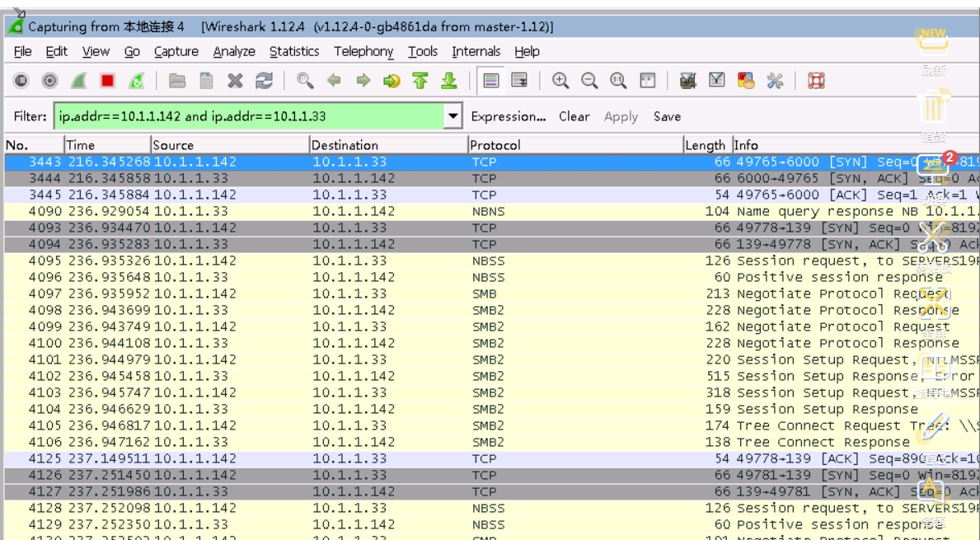Reload the current capture file
The width and height of the screenshot is (980, 540).
(264, 81)
